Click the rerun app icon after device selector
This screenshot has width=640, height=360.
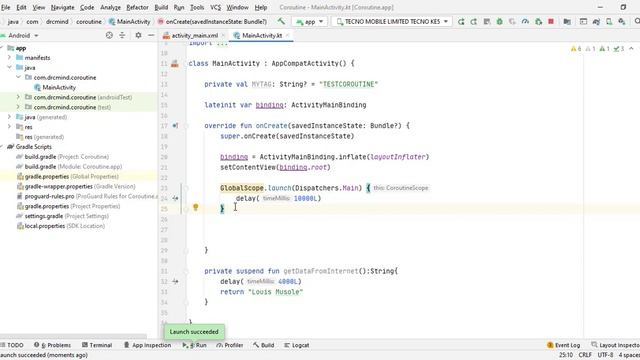[x=461, y=22]
